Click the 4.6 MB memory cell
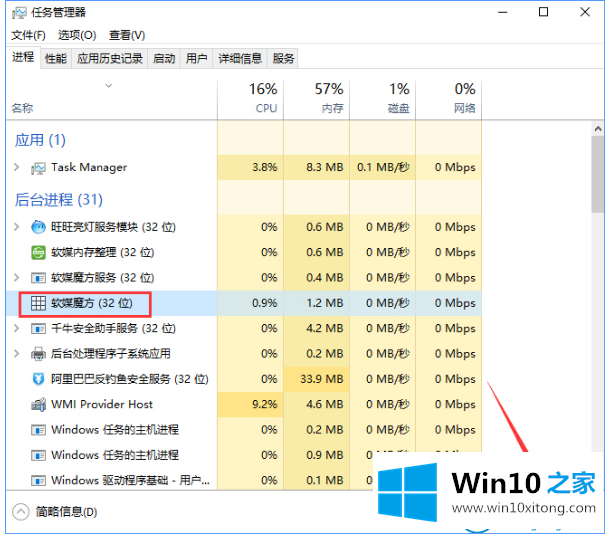 tap(316, 404)
